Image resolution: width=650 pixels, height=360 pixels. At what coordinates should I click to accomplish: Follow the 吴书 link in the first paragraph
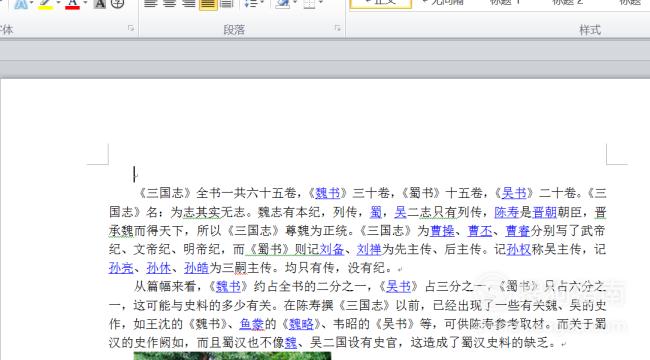point(514,193)
